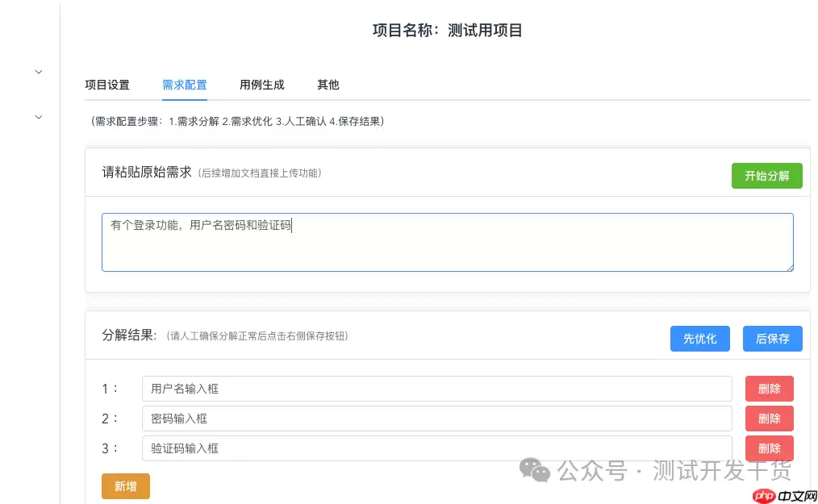Delete the 验证码输入框 row
The image size is (818, 504).
point(768,448)
